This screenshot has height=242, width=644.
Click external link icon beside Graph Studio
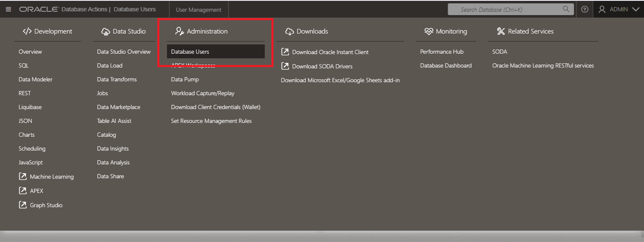23,205
